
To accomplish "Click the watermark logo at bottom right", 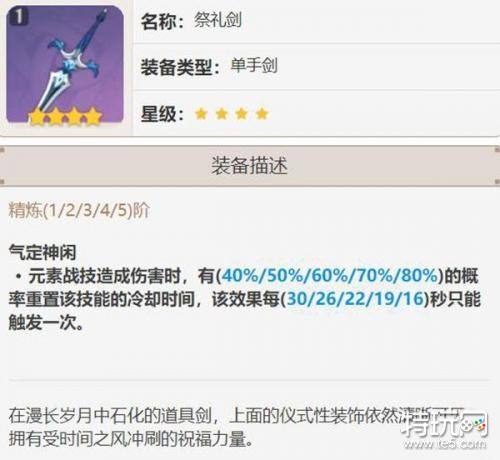I will [x=445, y=424].
